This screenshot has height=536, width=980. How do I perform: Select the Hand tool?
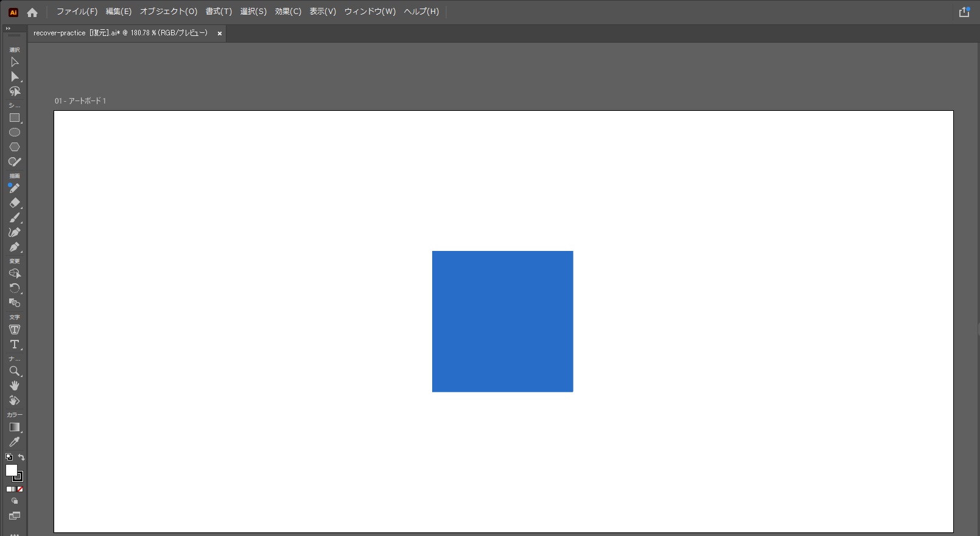[15, 386]
